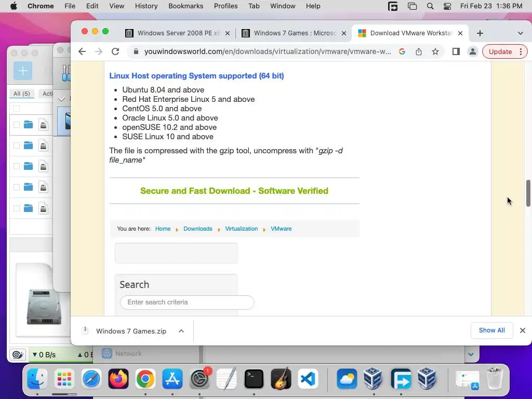Open the Window menu
The height and width of the screenshot is (399, 532).
coord(283,6)
